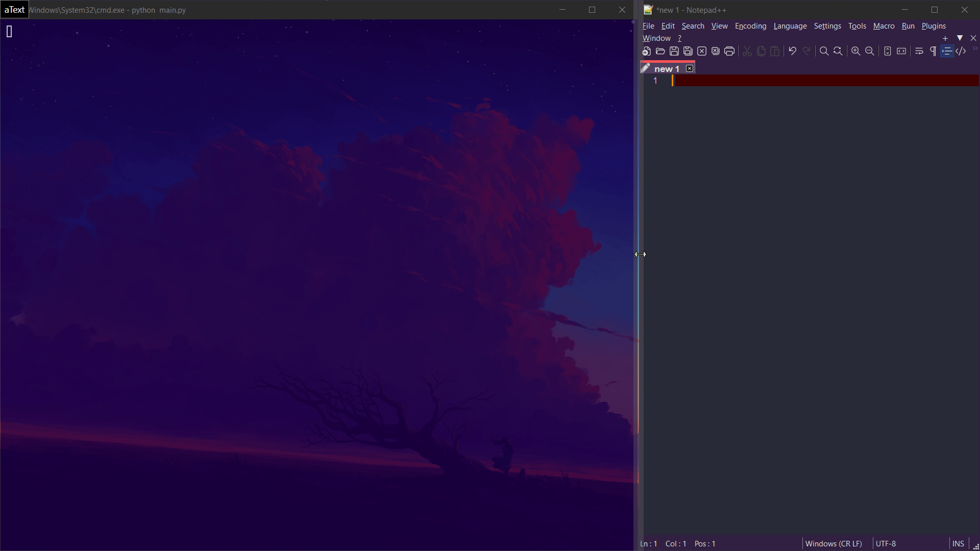Zoom in using the zoom-in toolbar icon
Viewport: 980px width, 551px height.
tap(855, 51)
